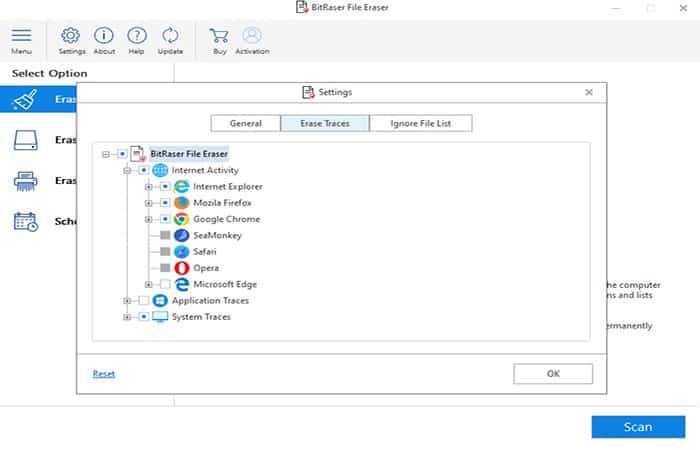Click the About info icon

point(104,35)
